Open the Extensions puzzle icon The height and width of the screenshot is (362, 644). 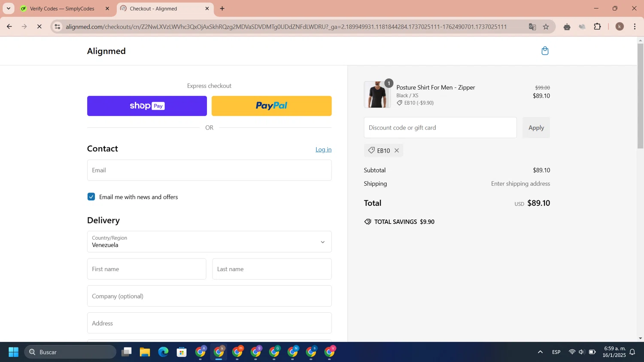tap(597, 27)
